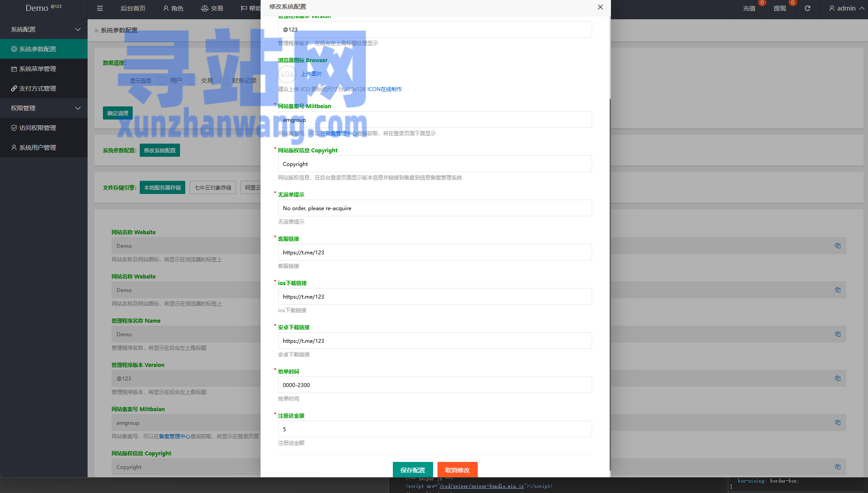Click the 保存配置 button
Image resolution: width=868 pixels, height=493 pixels.
pos(413,470)
